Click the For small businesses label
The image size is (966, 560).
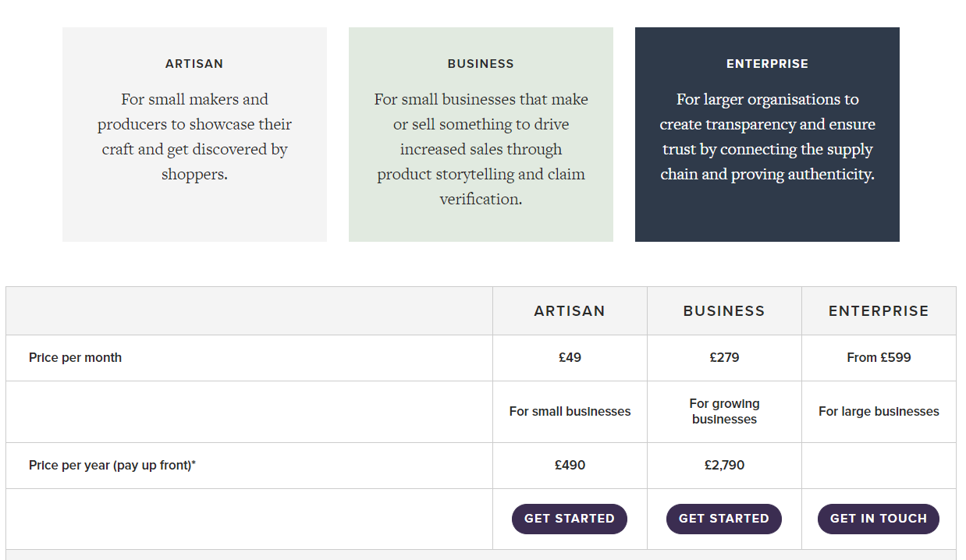click(569, 411)
